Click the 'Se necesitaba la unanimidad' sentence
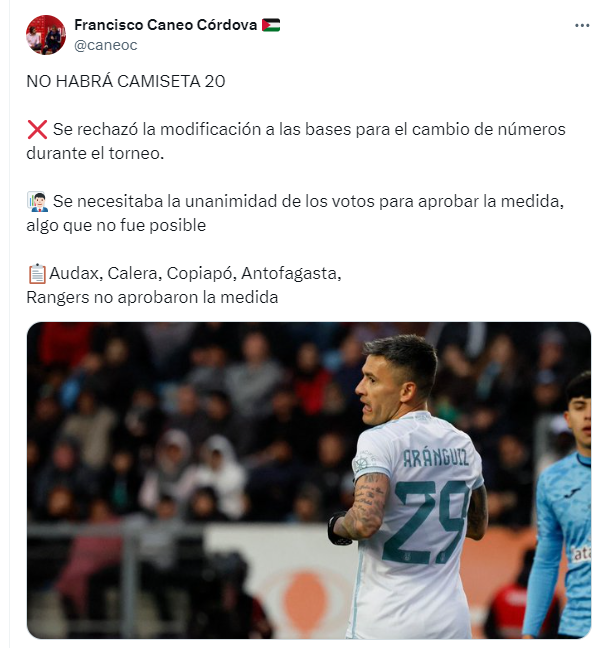Image resolution: width=608 pixels, height=648 pixels. click(x=295, y=213)
